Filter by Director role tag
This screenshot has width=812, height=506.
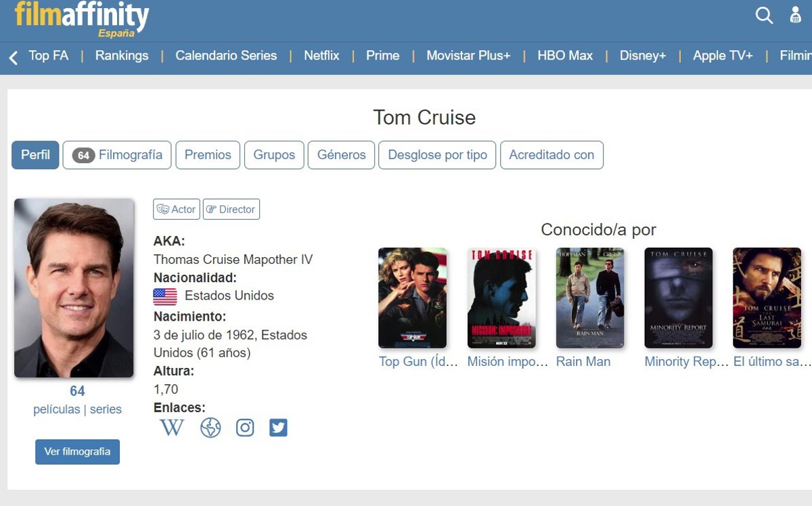[231, 210]
